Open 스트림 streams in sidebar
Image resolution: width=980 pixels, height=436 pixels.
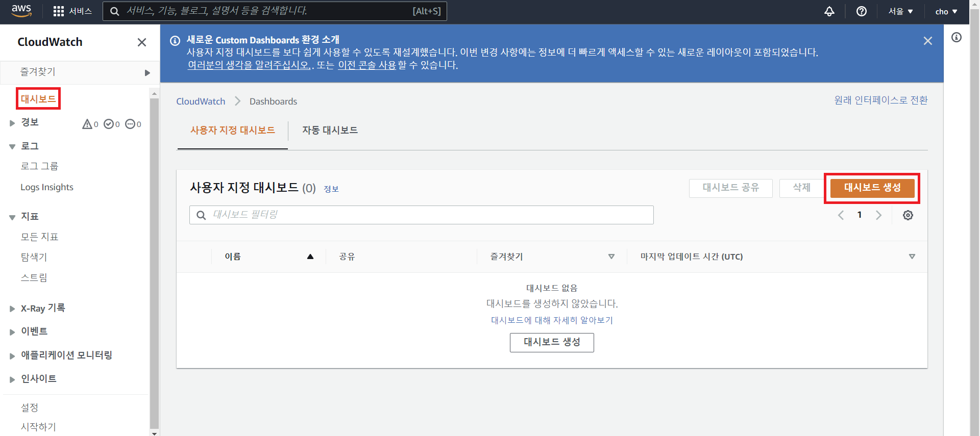click(x=34, y=277)
